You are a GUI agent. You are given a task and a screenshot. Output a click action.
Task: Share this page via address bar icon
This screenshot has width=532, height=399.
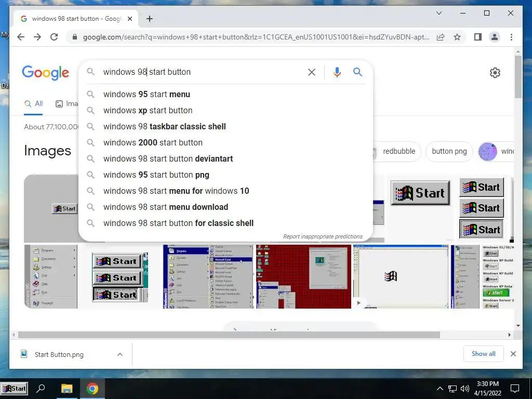[441, 37]
